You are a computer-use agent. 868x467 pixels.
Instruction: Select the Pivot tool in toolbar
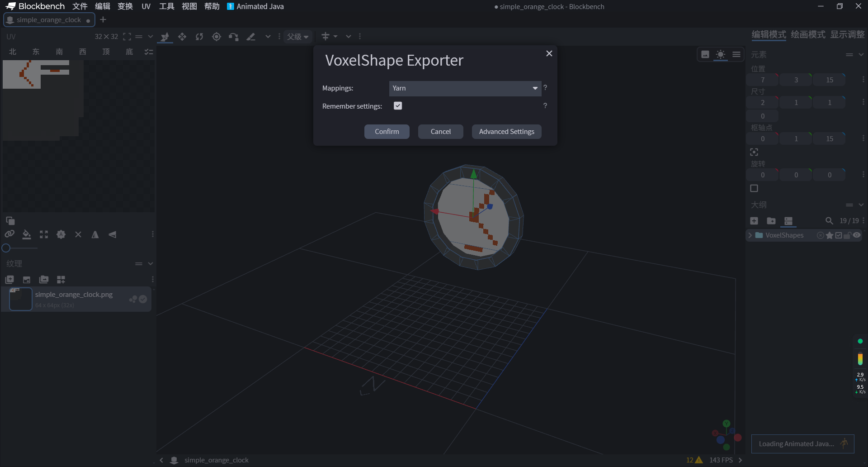click(217, 37)
